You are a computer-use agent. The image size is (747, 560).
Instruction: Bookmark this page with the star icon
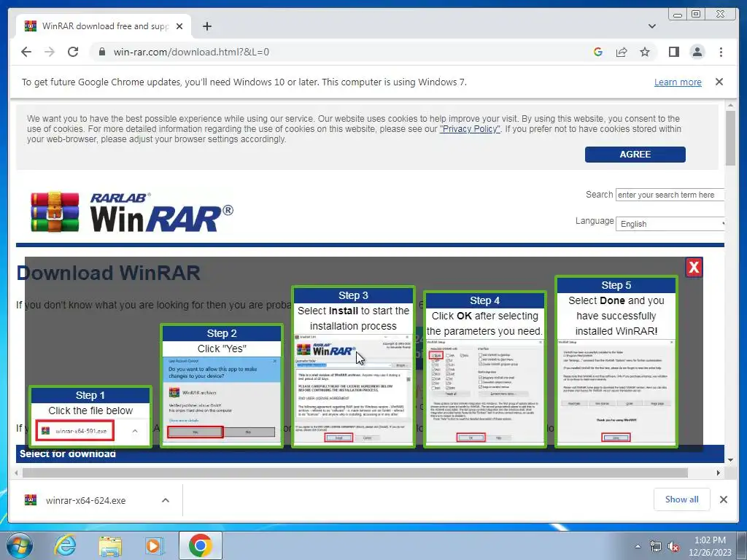[x=645, y=52]
